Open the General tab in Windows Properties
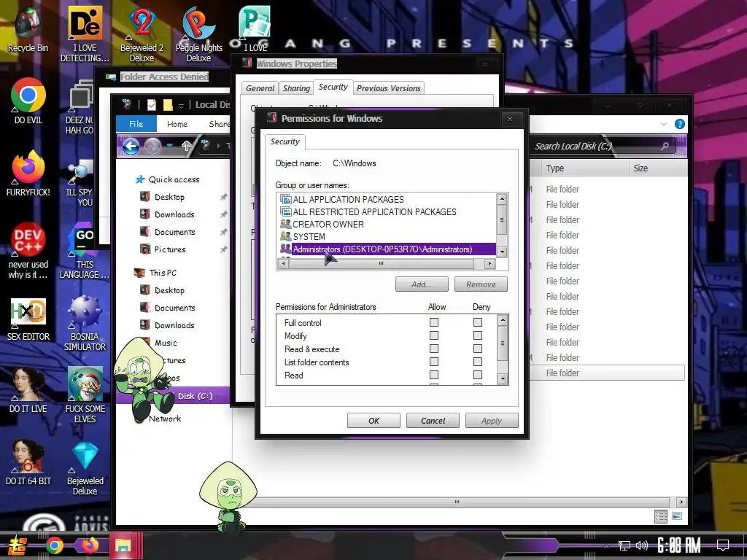This screenshot has width=747, height=560. pos(260,88)
